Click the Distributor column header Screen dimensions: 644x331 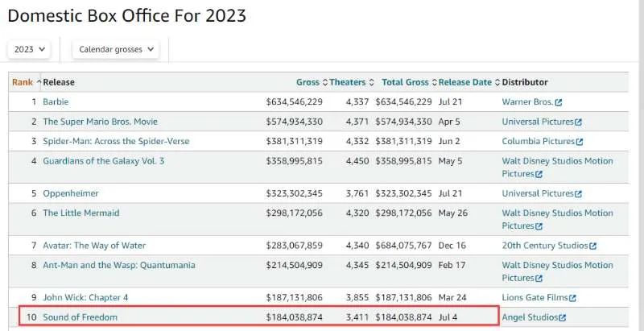click(524, 82)
